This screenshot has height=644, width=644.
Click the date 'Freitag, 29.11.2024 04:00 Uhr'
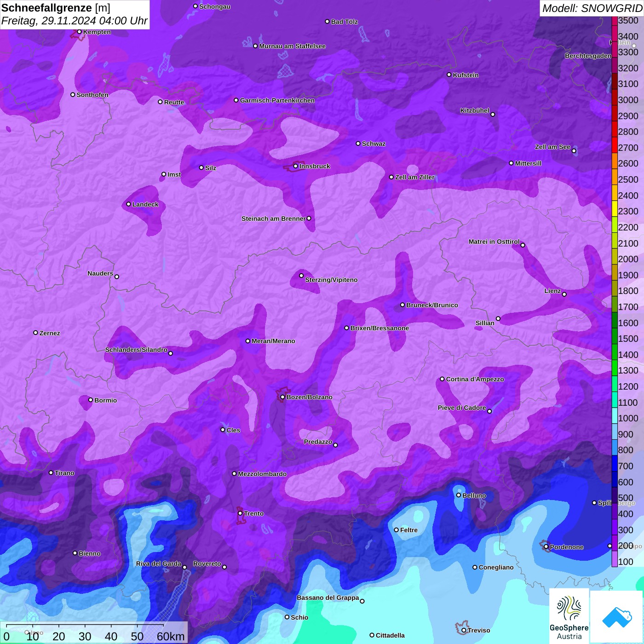click(x=74, y=21)
